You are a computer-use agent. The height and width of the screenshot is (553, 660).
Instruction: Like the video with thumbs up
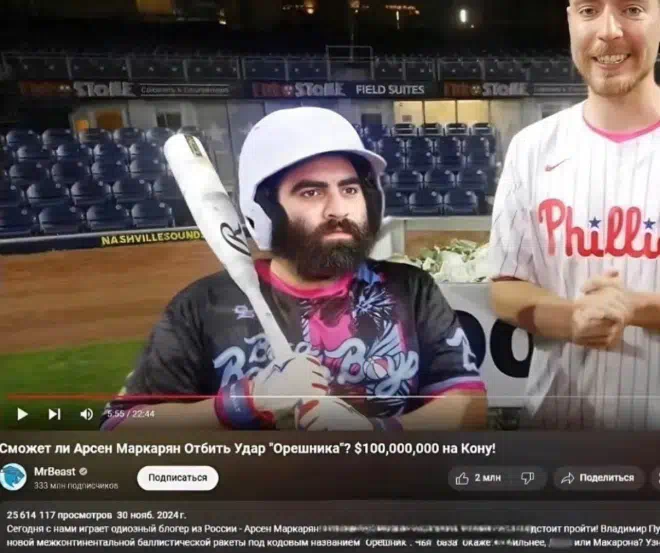(462, 478)
